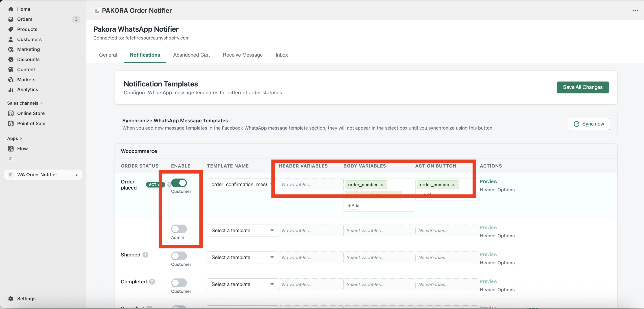
Task: Click Save All Changes button
Action: [x=583, y=87]
